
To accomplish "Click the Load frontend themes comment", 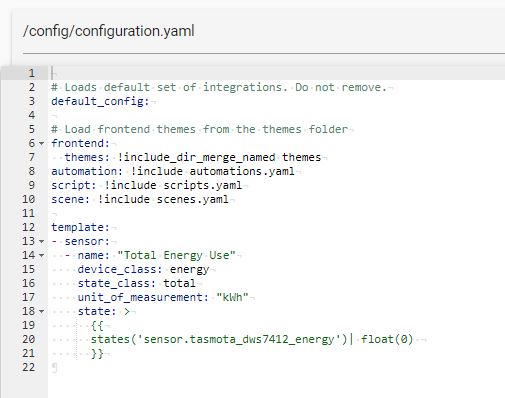I will pyautogui.click(x=199, y=129).
